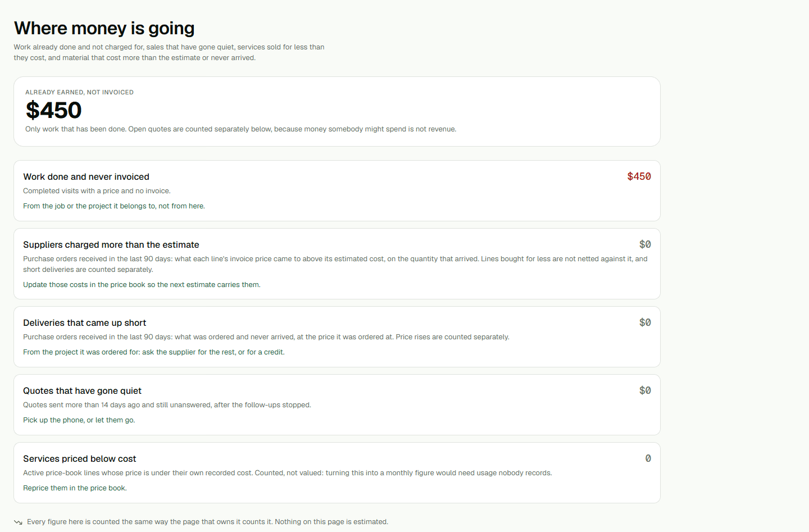
Task: Click the 'Where money is going' heading
Action: pyautogui.click(x=104, y=28)
